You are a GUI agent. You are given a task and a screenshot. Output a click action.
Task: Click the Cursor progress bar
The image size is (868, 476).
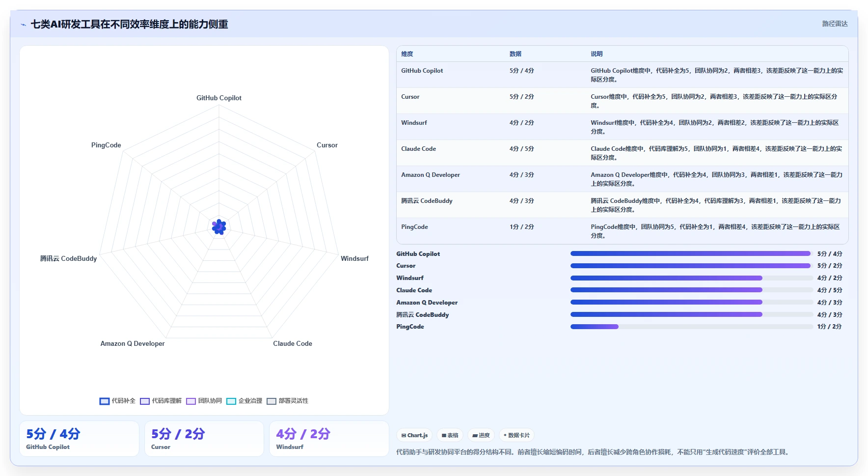click(692, 266)
